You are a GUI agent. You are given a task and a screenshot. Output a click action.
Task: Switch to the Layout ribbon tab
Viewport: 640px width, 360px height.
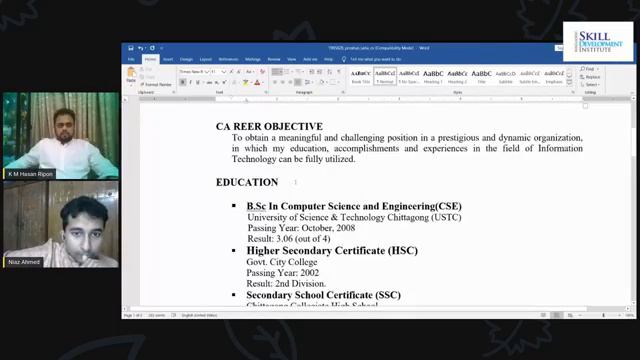coord(205,60)
